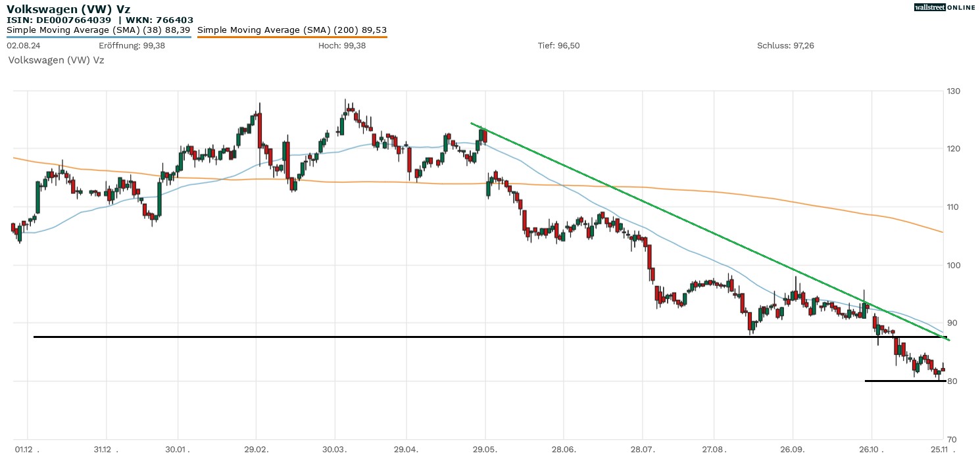Click the orange legend line under SMA (200)
Viewport: 980px width, 453px height.
point(292,37)
